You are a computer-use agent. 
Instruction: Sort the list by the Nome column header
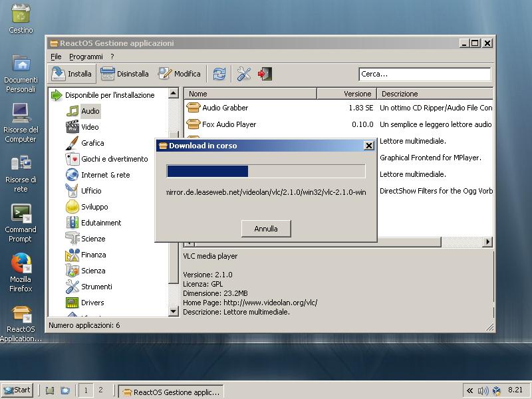250,94
